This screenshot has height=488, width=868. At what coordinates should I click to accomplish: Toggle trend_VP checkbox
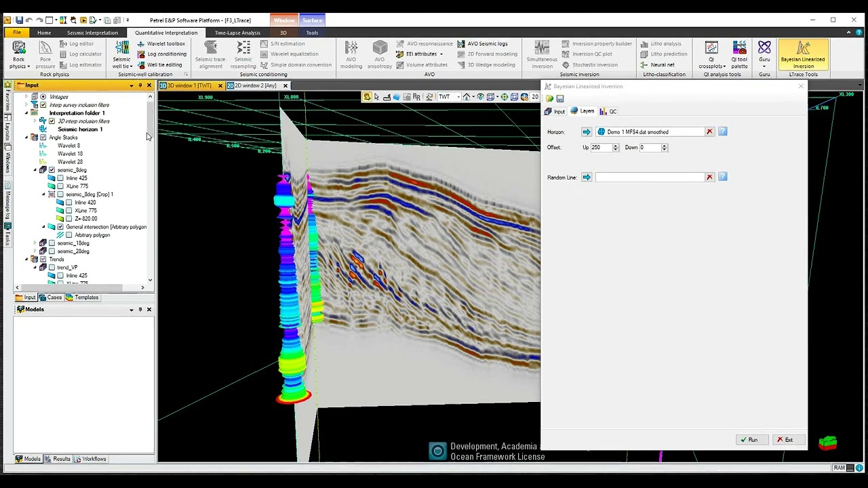(52, 268)
